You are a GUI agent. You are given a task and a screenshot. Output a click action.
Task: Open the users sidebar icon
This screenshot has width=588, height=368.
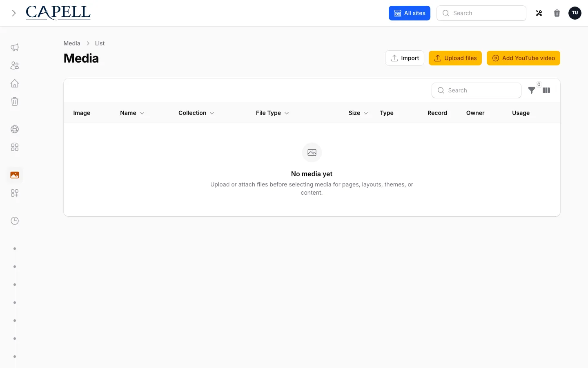point(15,65)
